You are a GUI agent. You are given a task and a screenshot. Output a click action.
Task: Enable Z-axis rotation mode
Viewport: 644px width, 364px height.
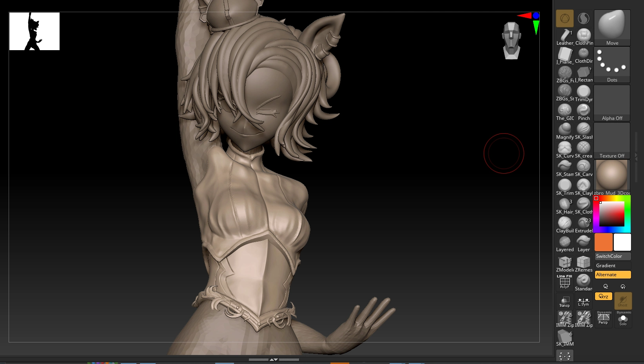(x=606, y=286)
